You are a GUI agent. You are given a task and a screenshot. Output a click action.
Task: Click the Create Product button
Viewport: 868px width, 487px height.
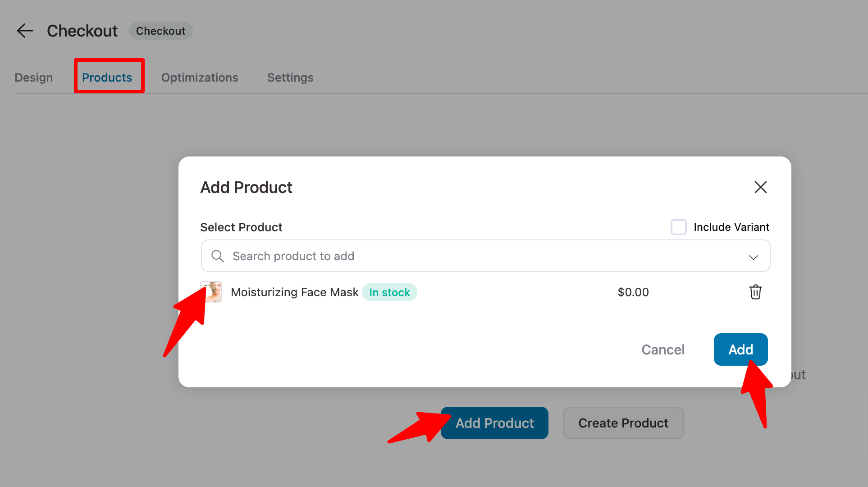click(x=623, y=423)
